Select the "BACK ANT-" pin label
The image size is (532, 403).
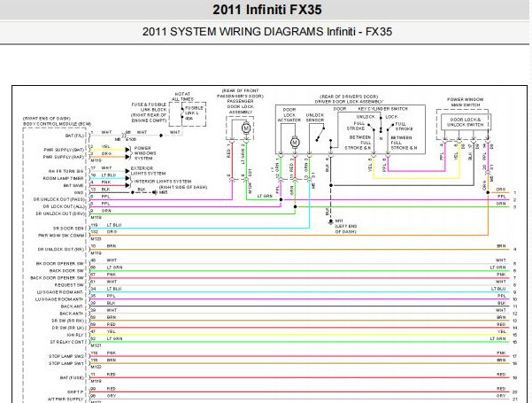coord(72,306)
